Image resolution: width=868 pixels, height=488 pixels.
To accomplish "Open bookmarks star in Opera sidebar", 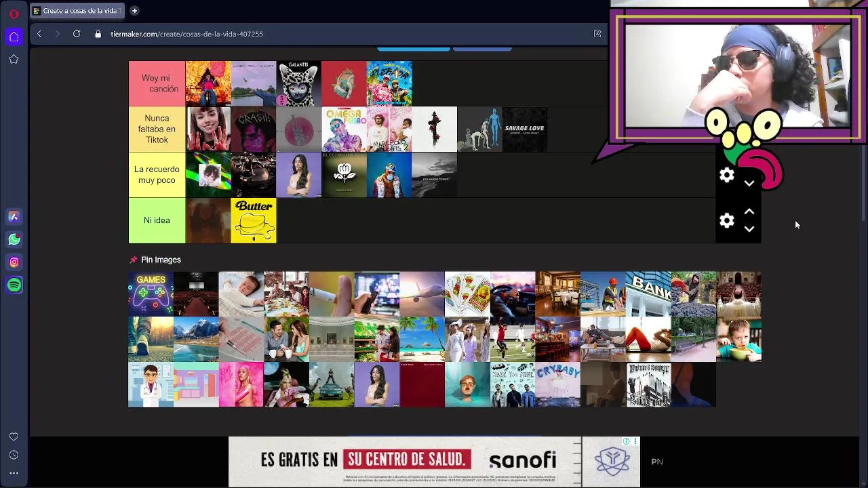I will click(14, 60).
